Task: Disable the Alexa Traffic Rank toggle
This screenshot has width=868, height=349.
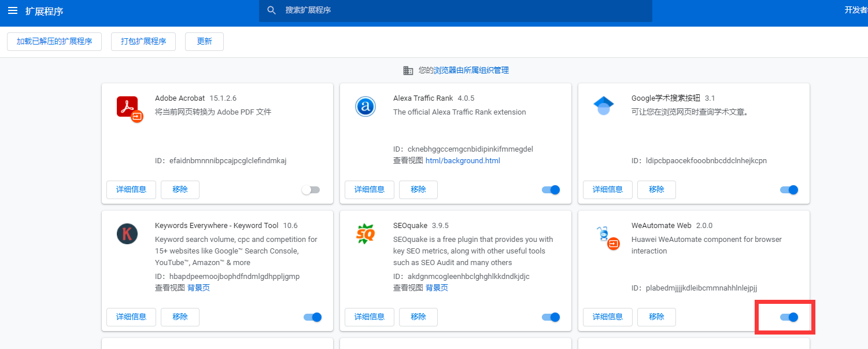Action: [551, 190]
